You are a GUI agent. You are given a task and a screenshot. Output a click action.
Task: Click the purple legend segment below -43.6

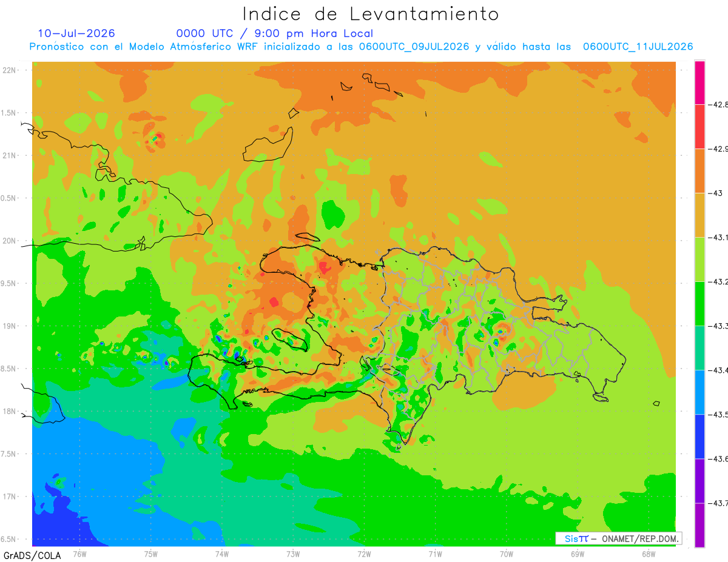tap(699, 480)
